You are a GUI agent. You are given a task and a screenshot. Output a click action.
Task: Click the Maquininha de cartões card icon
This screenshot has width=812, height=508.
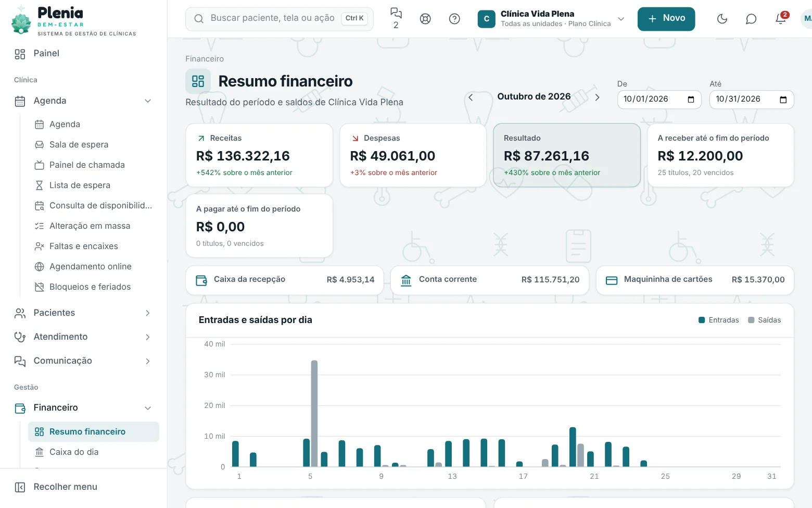click(x=612, y=280)
